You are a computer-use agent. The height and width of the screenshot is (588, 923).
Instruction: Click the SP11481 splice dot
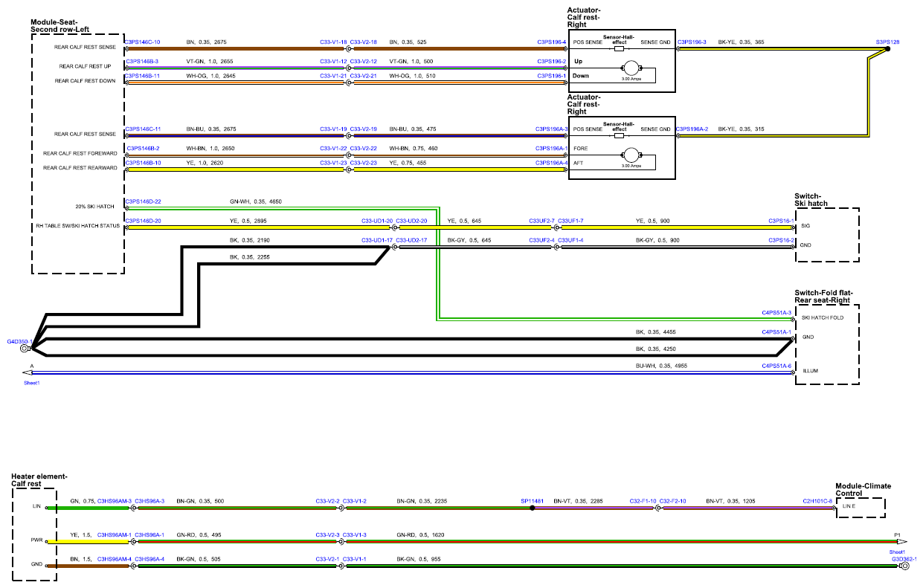click(533, 509)
